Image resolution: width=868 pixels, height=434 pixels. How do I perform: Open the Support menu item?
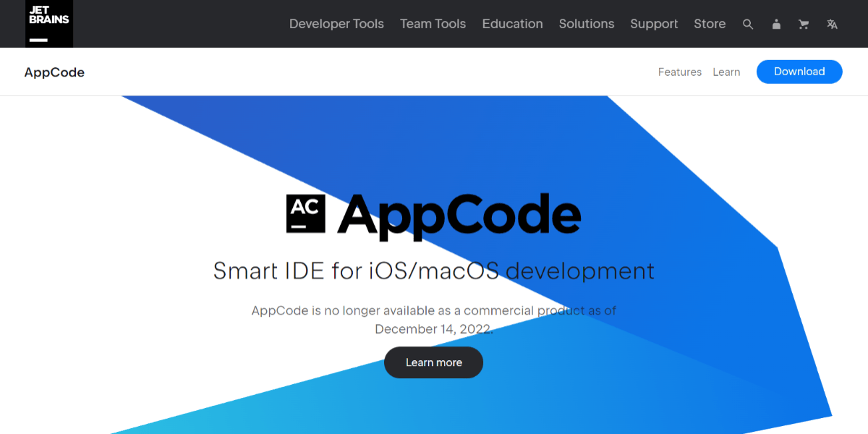[x=654, y=24]
